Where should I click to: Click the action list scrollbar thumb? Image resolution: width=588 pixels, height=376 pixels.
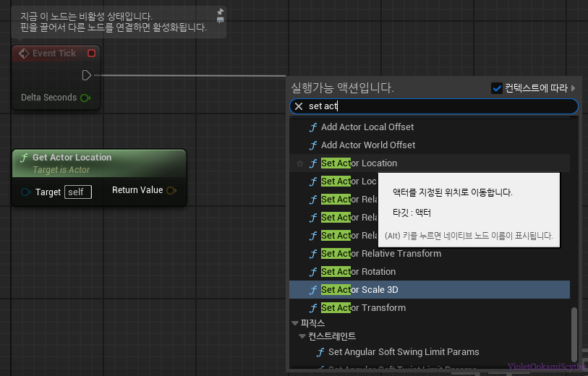click(574, 334)
